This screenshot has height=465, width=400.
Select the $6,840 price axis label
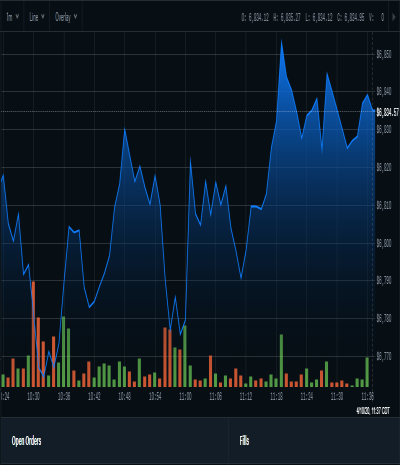coord(384,91)
